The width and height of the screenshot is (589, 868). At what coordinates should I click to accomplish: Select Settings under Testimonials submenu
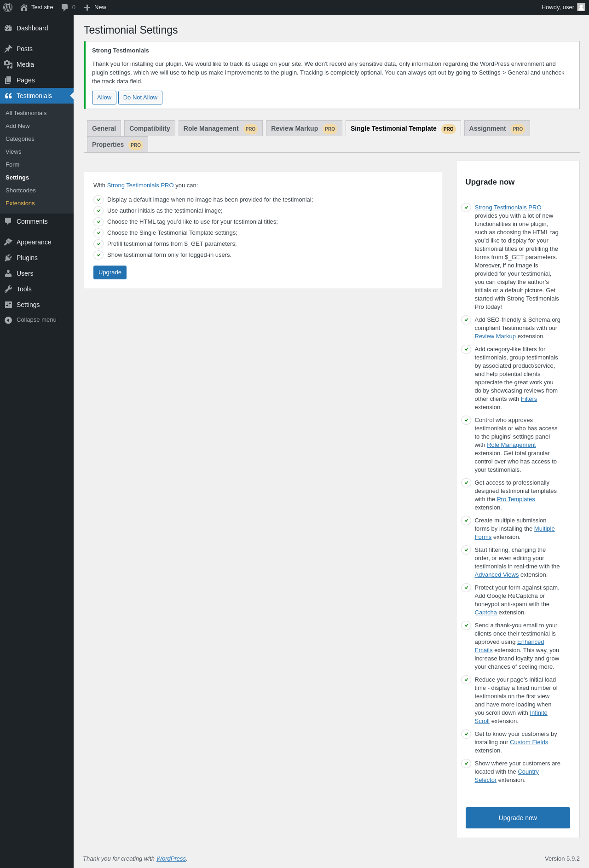[x=37, y=178]
